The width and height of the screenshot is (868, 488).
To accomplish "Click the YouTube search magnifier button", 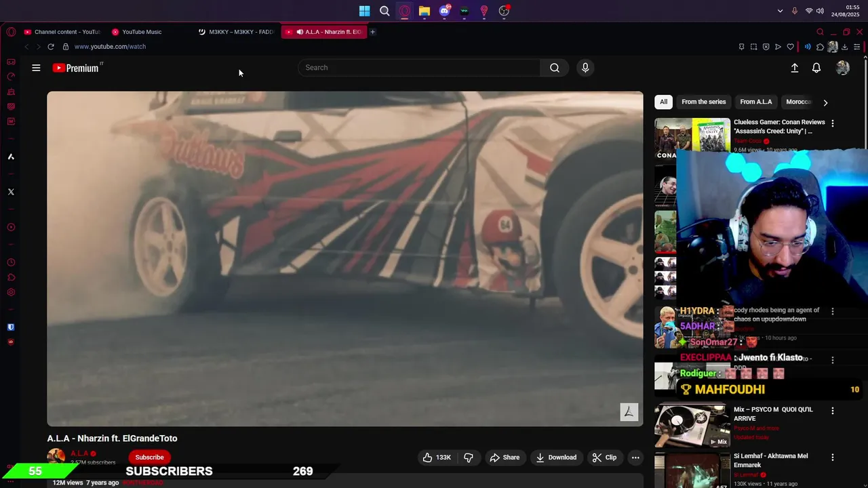I will [555, 68].
